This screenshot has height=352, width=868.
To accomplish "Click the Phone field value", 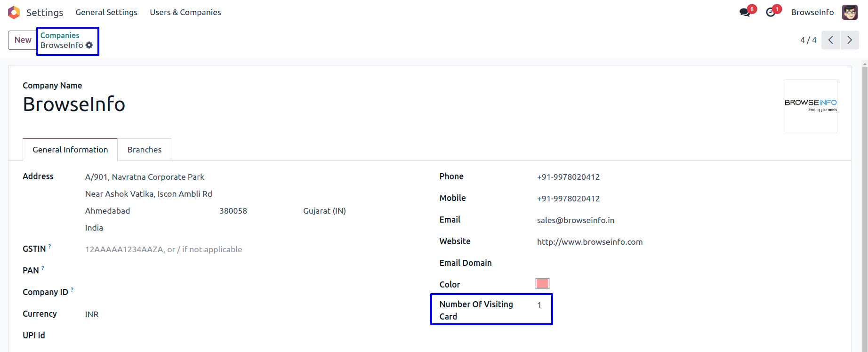I will pyautogui.click(x=568, y=177).
